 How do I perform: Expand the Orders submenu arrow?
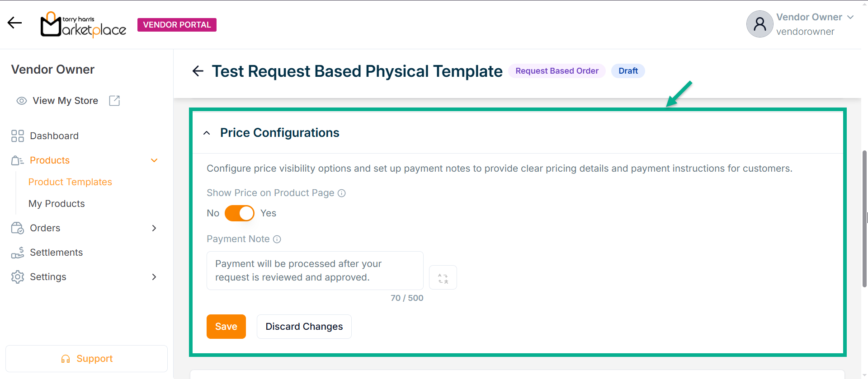tap(154, 228)
